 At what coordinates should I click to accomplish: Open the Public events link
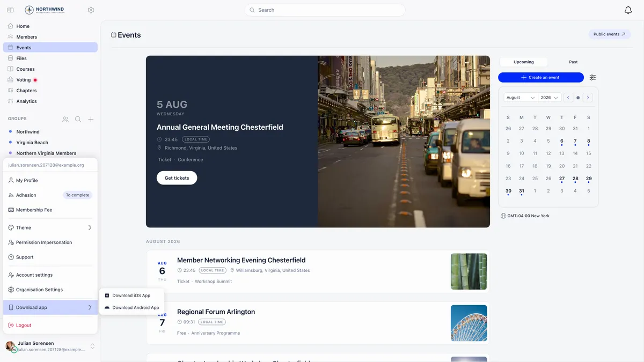[x=609, y=34]
